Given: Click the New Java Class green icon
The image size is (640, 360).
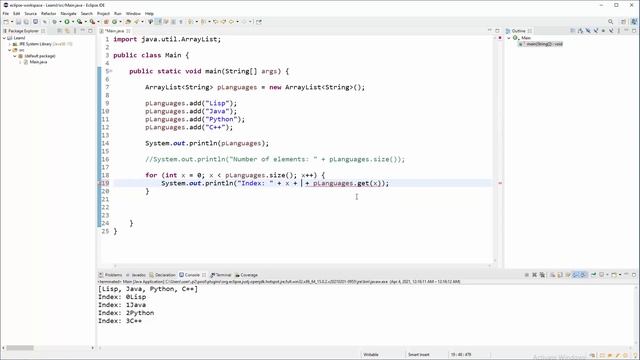Looking at the screenshot, I should coord(114,22).
